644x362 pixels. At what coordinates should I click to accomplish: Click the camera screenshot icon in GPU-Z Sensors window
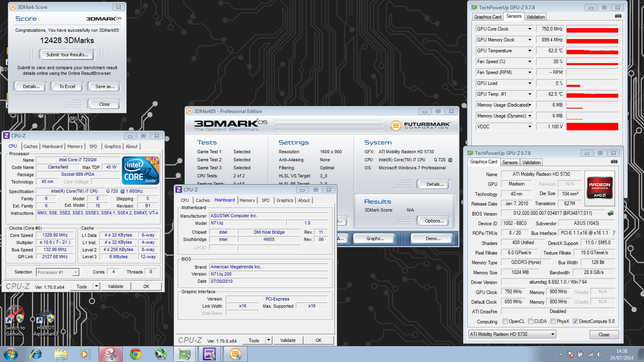(x=618, y=16)
